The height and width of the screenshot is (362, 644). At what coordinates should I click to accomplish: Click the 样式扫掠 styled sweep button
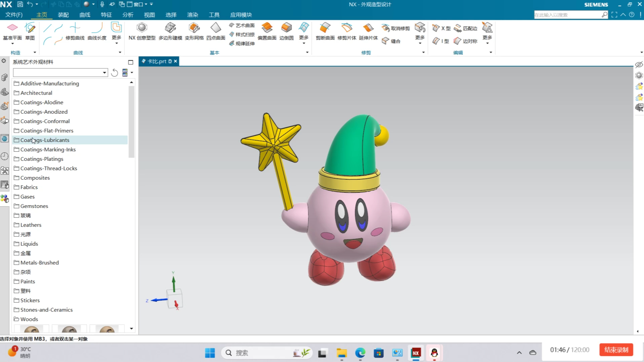(x=242, y=34)
